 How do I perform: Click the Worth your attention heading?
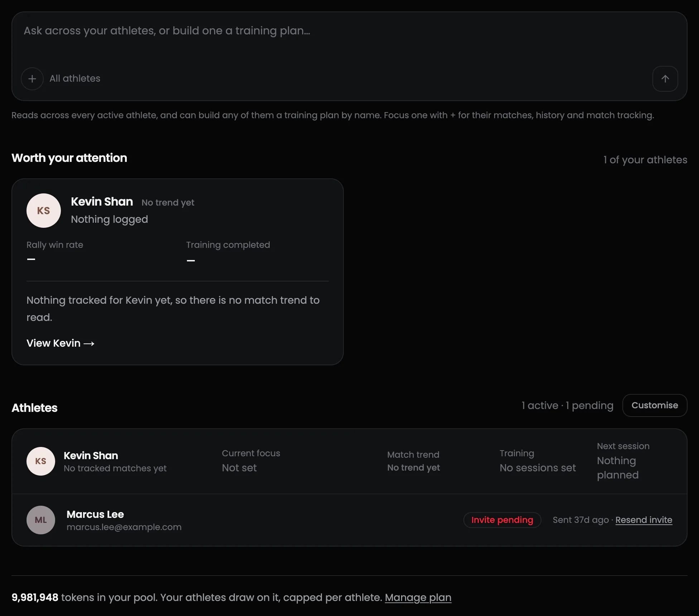(69, 158)
